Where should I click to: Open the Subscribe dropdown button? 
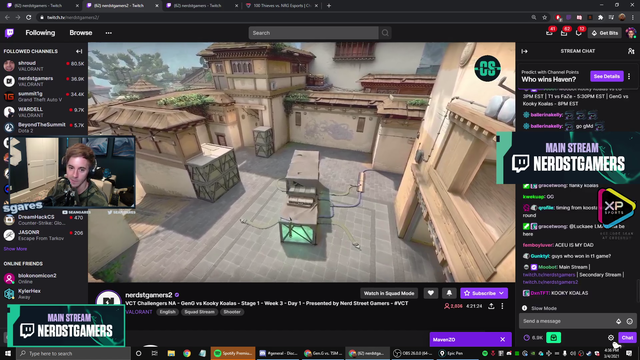484,293
